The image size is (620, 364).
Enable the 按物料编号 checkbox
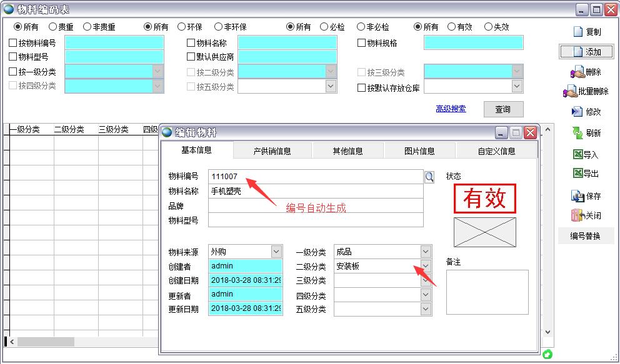tap(13, 43)
